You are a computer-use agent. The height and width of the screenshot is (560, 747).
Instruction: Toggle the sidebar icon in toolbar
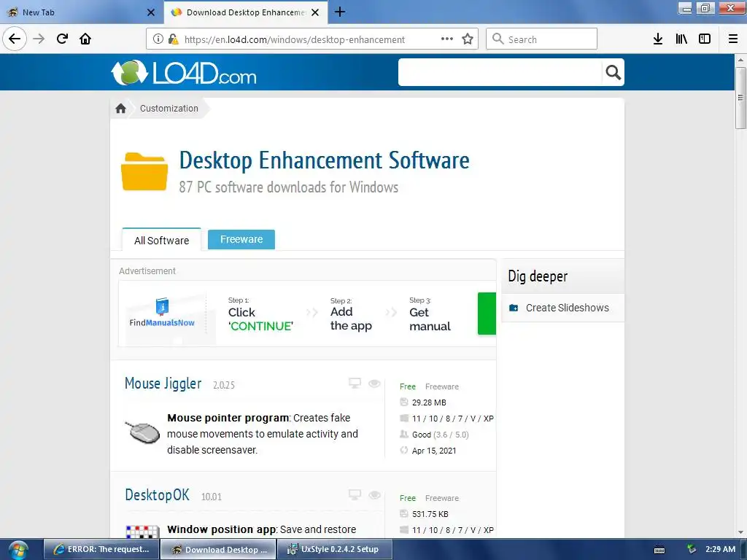(x=705, y=39)
